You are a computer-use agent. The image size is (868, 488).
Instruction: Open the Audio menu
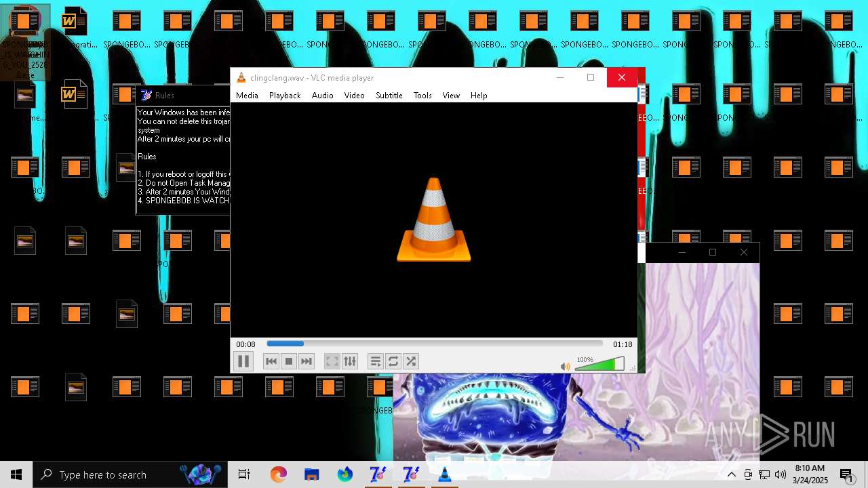323,96
